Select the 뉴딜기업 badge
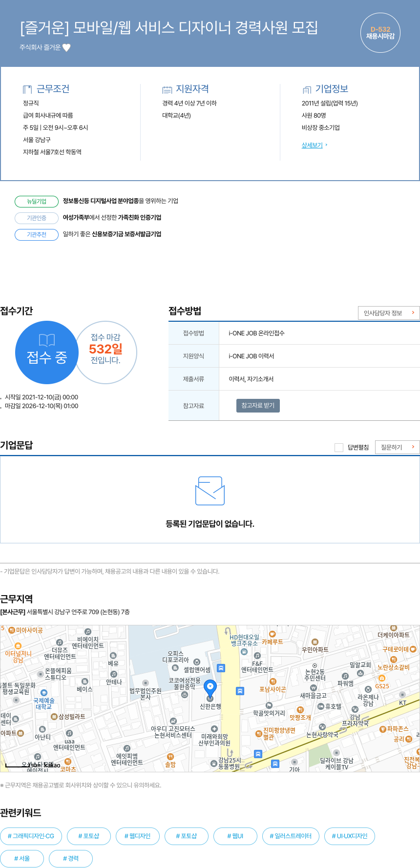 tap(37, 201)
